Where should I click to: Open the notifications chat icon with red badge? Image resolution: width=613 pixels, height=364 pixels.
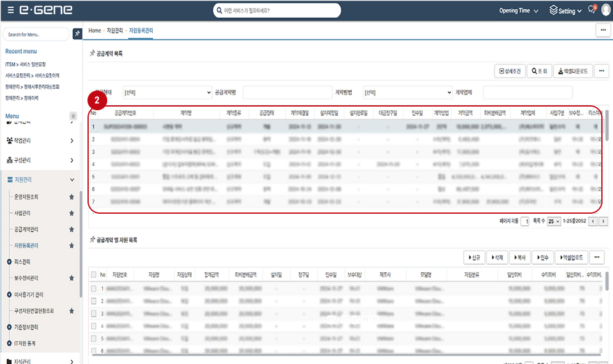click(591, 10)
